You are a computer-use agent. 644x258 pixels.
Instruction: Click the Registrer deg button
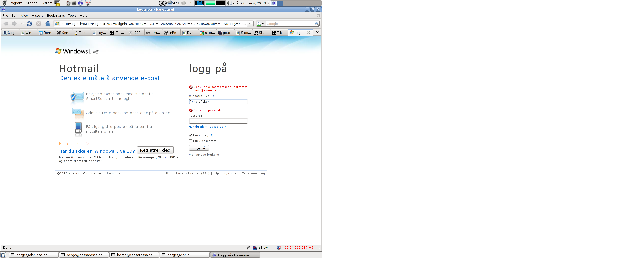point(155,150)
